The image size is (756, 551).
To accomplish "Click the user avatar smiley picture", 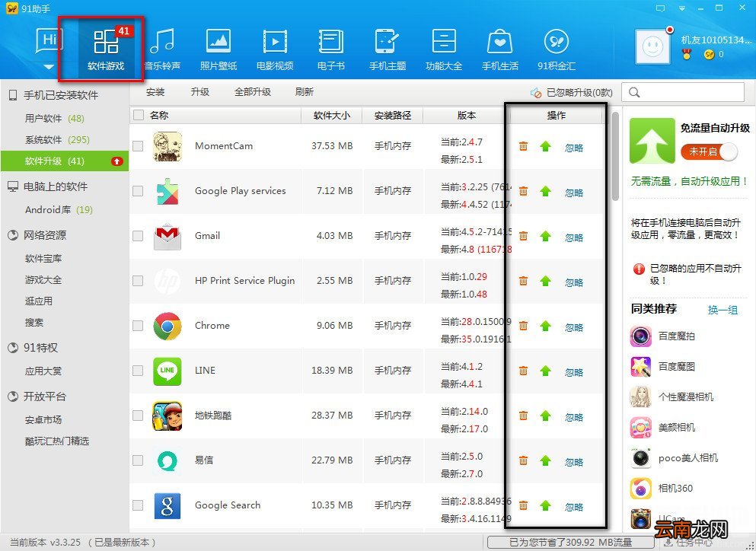I will point(652,46).
